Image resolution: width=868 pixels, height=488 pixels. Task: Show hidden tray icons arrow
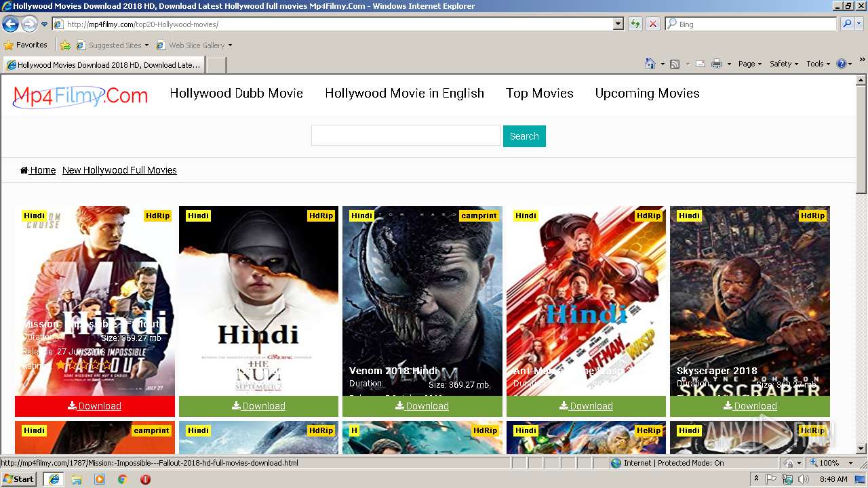[x=756, y=479]
